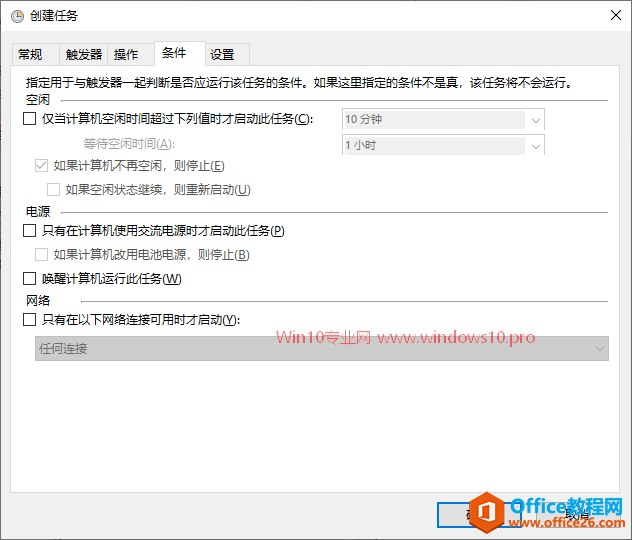Enable 只有在以下网络连接可用时才启动 checkbox
Viewport: 632px width, 540px height.
point(29,320)
